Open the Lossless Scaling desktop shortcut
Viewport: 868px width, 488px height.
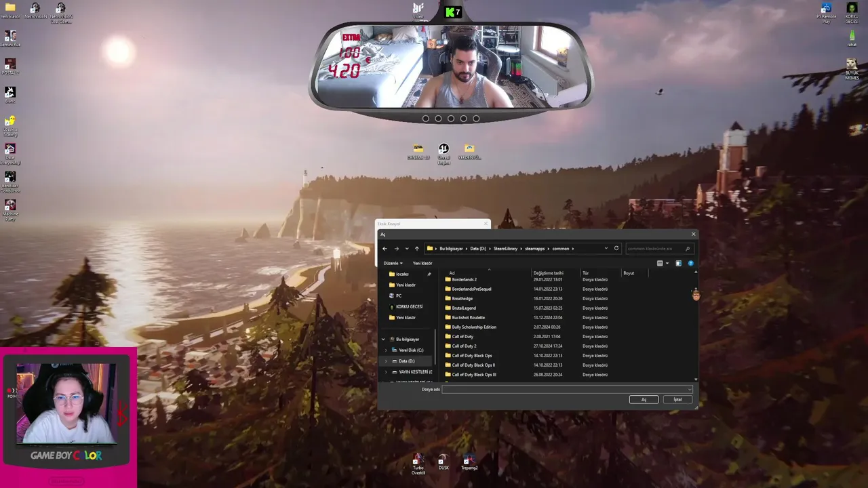click(x=10, y=125)
